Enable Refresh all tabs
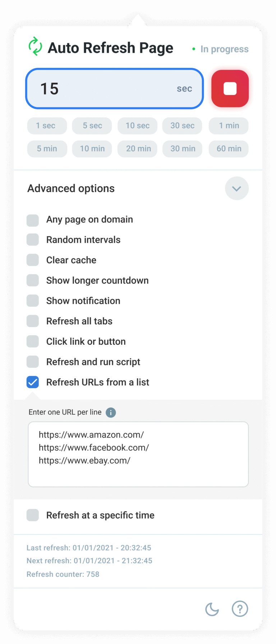Viewport: 276px width, 644px height. pyautogui.click(x=33, y=321)
